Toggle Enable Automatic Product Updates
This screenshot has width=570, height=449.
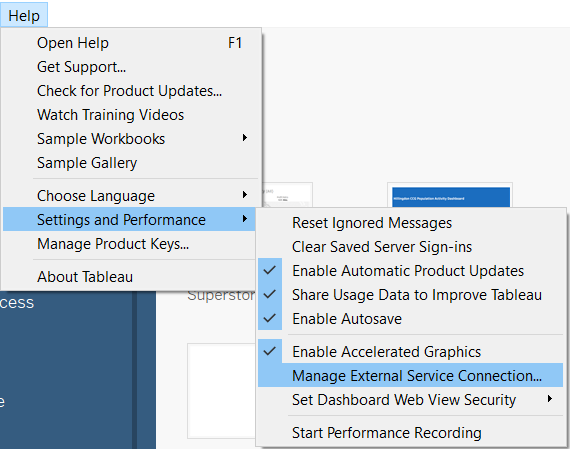[410, 271]
